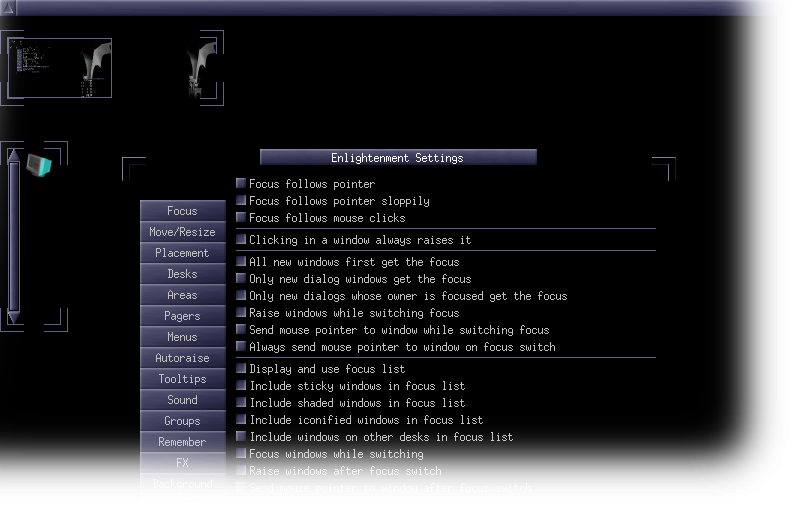Open the Pagers tab
Image resolution: width=800 pixels, height=525 pixels.
[x=183, y=316]
